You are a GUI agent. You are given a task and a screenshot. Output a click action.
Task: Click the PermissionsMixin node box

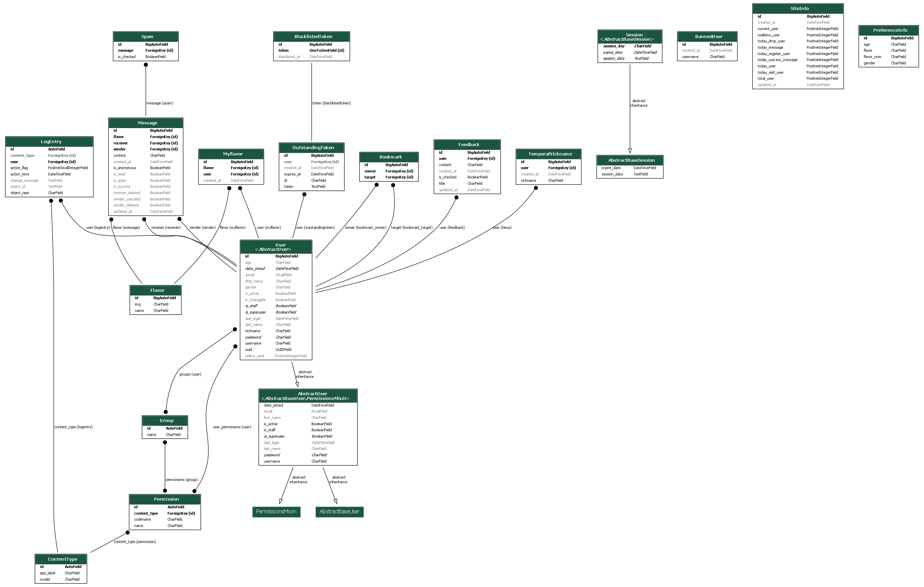coord(276,512)
